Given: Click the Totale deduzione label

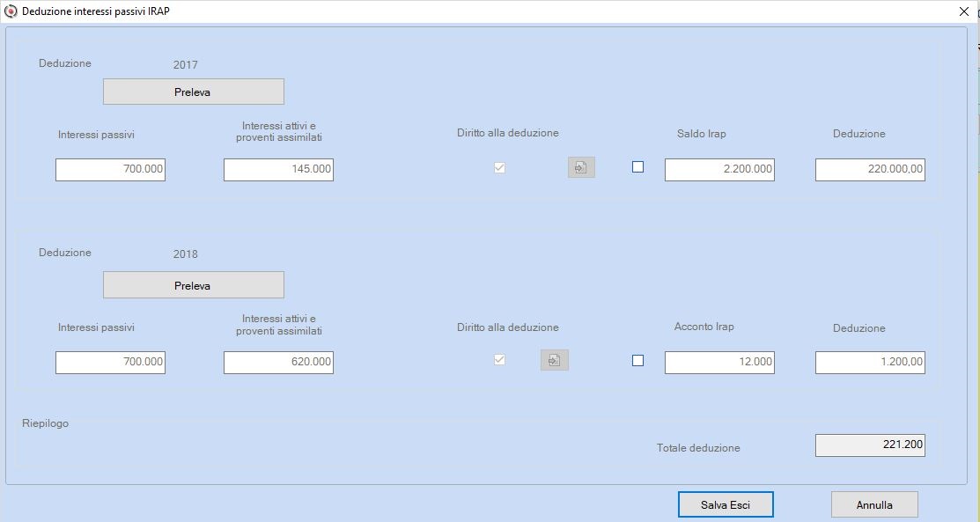Looking at the screenshot, I should point(698,448).
